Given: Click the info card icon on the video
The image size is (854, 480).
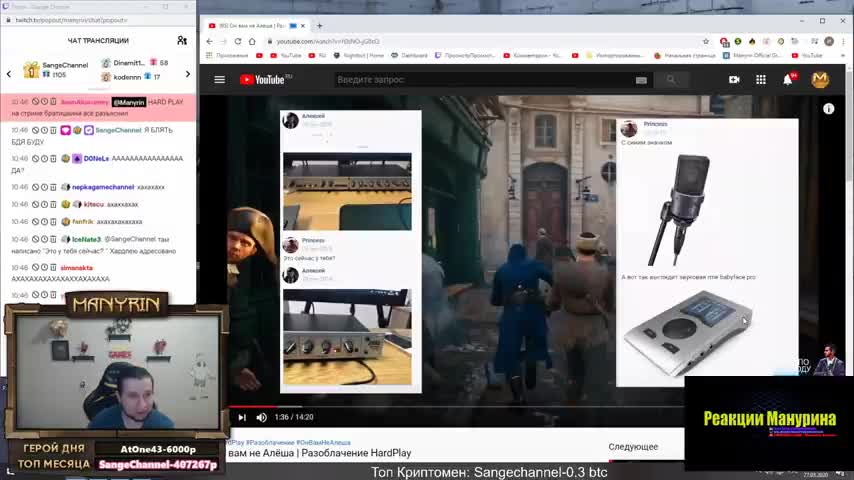Looking at the screenshot, I should pos(828,109).
